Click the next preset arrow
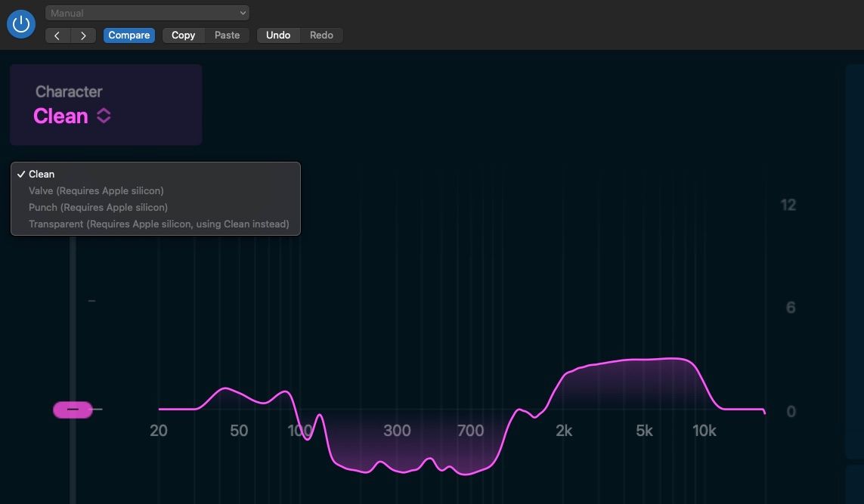 click(83, 35)
